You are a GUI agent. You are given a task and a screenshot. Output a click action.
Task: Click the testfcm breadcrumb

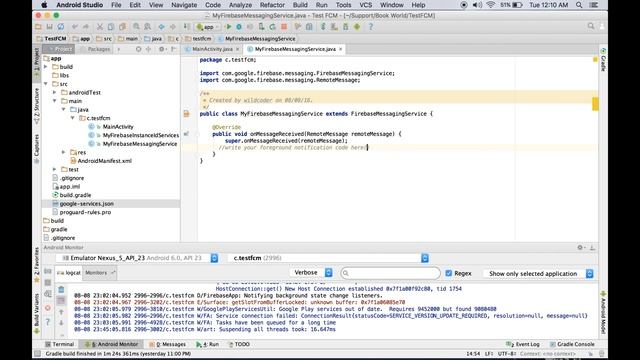pos(198,39)
